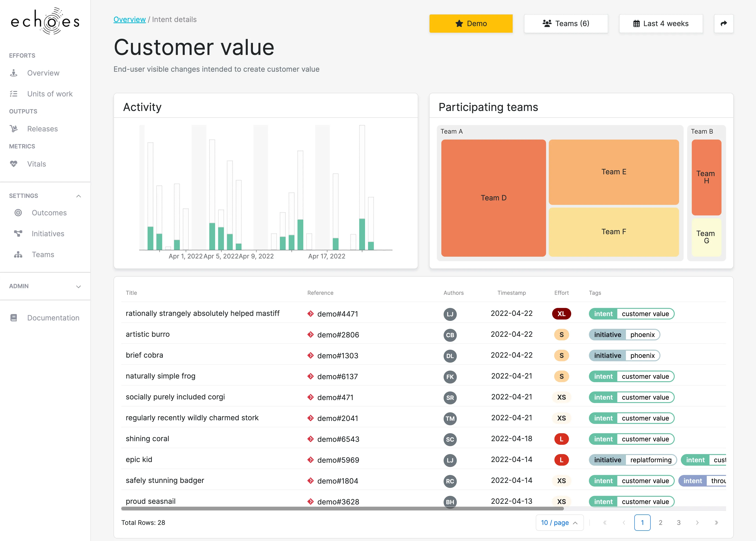Expand the Admin section chevron
Viewport: 756px width, 541px height.
tap(79, 286)
